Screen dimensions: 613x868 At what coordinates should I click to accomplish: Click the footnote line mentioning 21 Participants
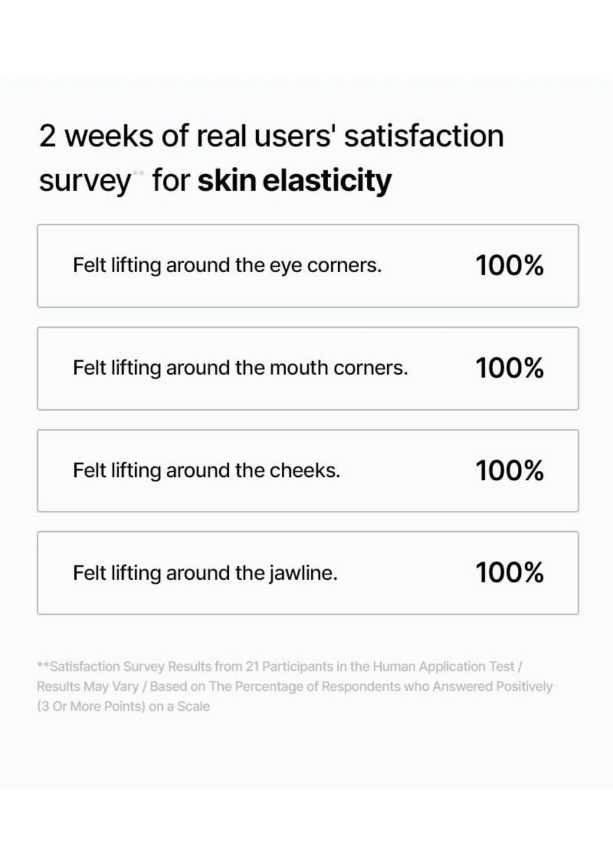click(280, 666)
